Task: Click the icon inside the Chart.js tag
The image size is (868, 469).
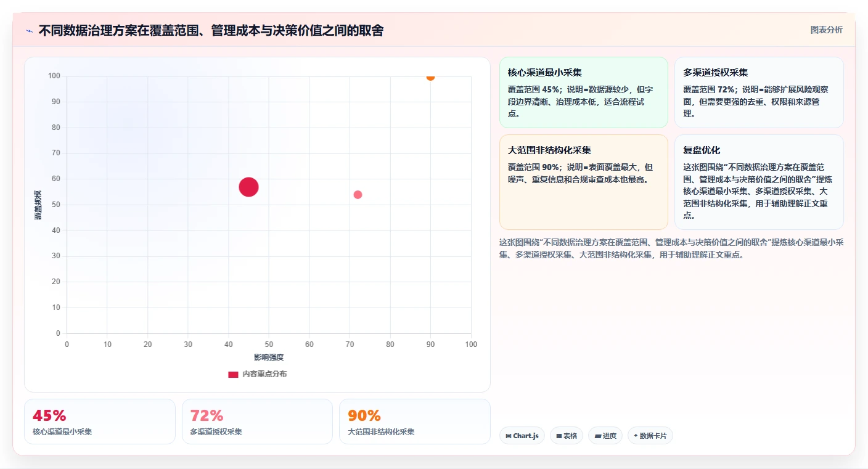Action: [x=509, y=436]
